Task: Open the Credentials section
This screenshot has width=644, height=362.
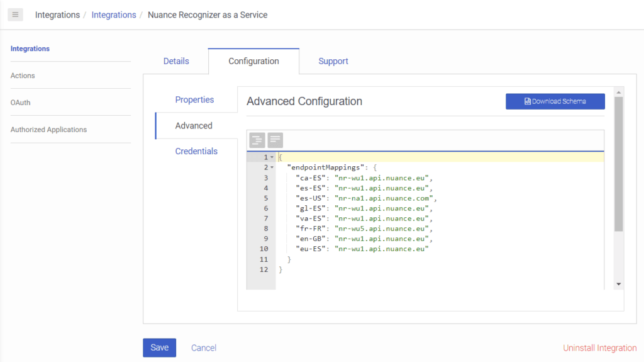Action: pos(196,151)
